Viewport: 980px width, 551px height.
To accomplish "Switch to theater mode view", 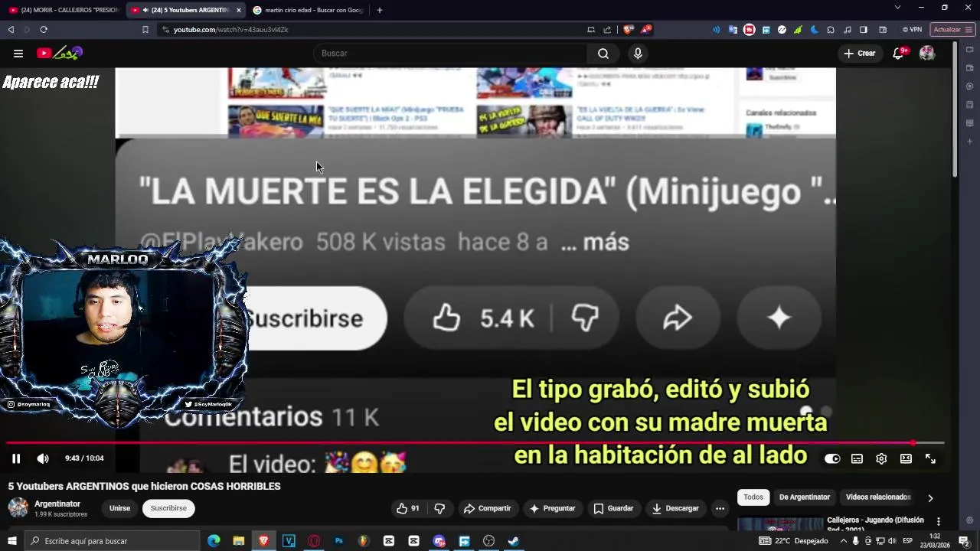I will click(x=906, y=458).
